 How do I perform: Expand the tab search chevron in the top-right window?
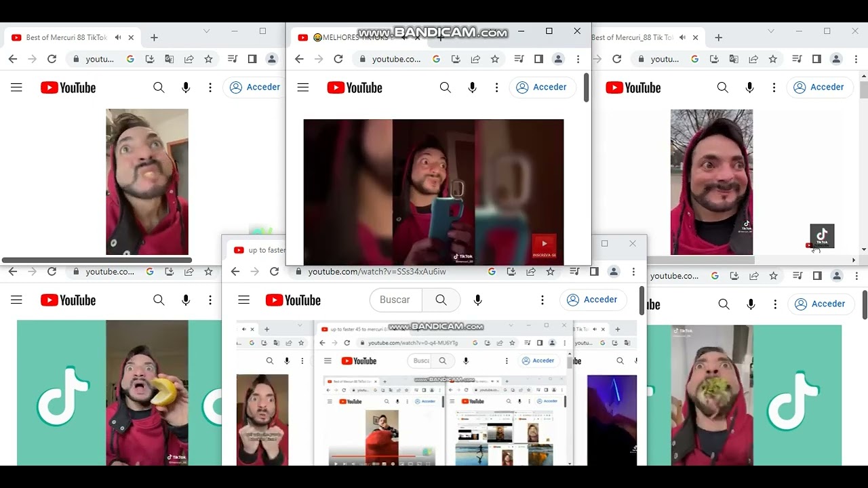click(x=771, y=31)
